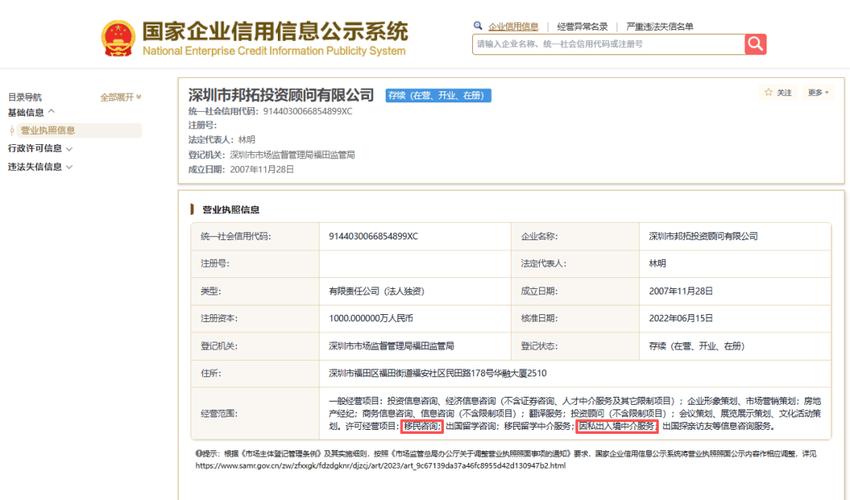
Task: Click the highlighted text 移民咨询
Action: 422,426
